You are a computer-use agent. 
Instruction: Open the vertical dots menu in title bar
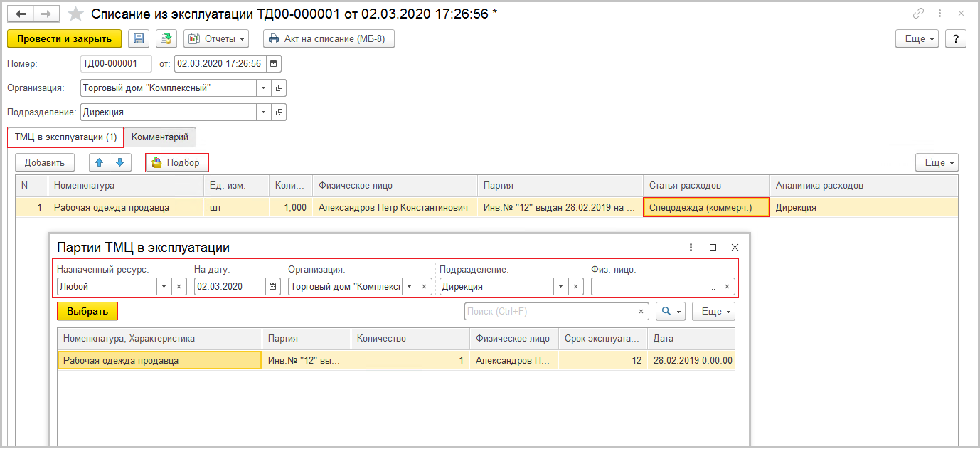(939, 14)
